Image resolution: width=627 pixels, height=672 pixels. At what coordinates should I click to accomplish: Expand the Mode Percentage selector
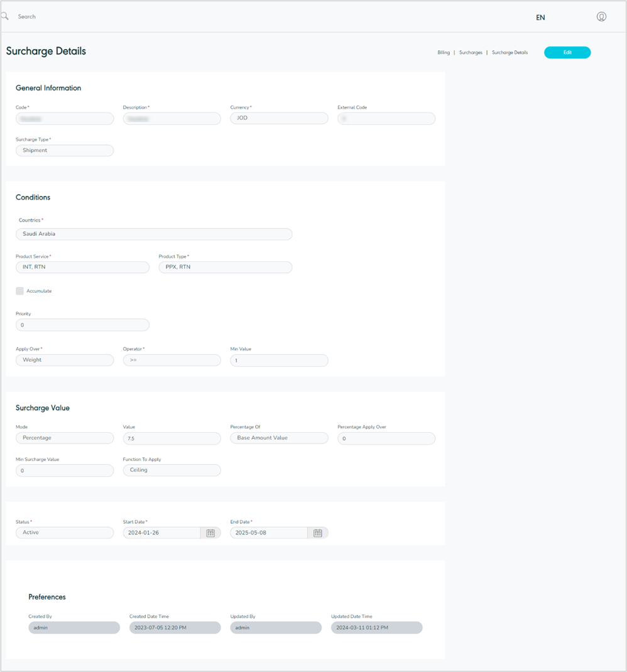65,438
